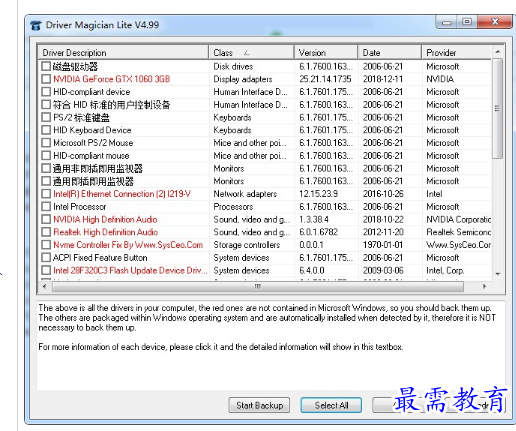Select the NVIDIA GeForce GTX 1060 3GB row text
This screenshot has width=516, height=431.
coord(112,79)
